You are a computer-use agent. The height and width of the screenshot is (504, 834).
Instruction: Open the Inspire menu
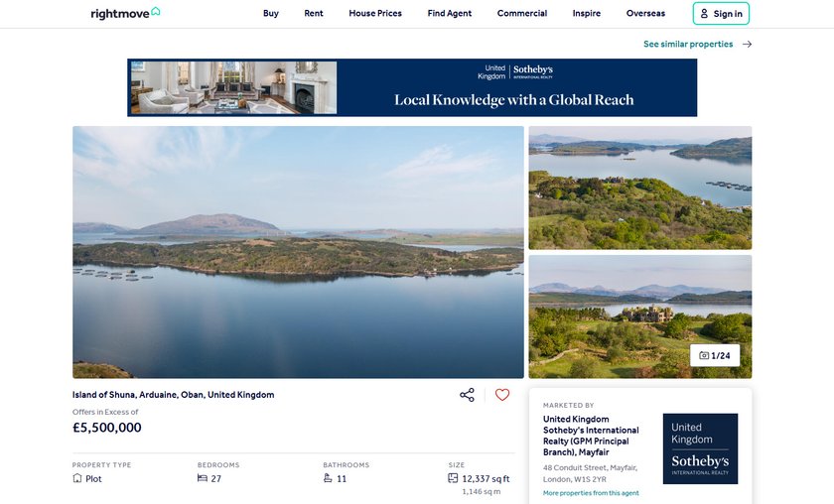[586, 13]
